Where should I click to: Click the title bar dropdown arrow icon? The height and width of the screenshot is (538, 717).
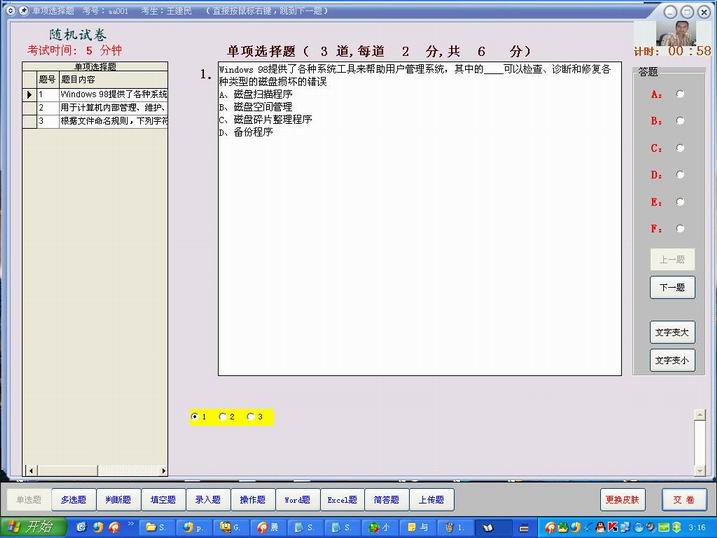pos(11,10)
